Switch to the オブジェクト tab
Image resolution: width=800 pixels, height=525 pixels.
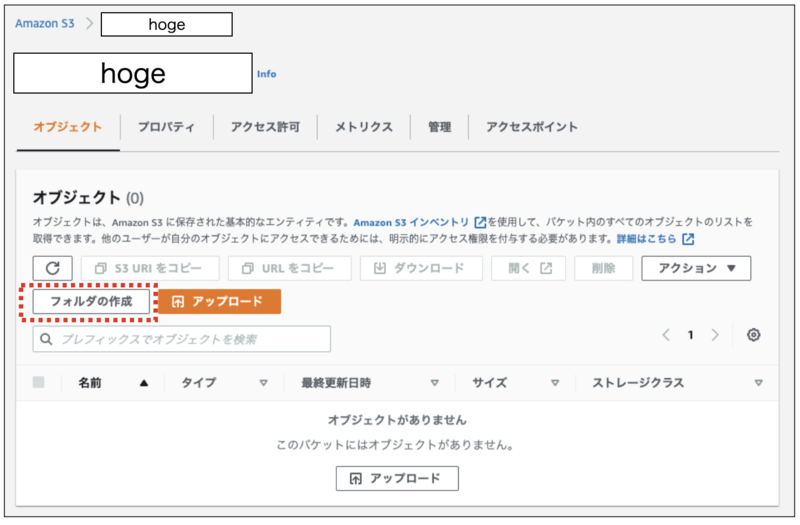[68, 127]
